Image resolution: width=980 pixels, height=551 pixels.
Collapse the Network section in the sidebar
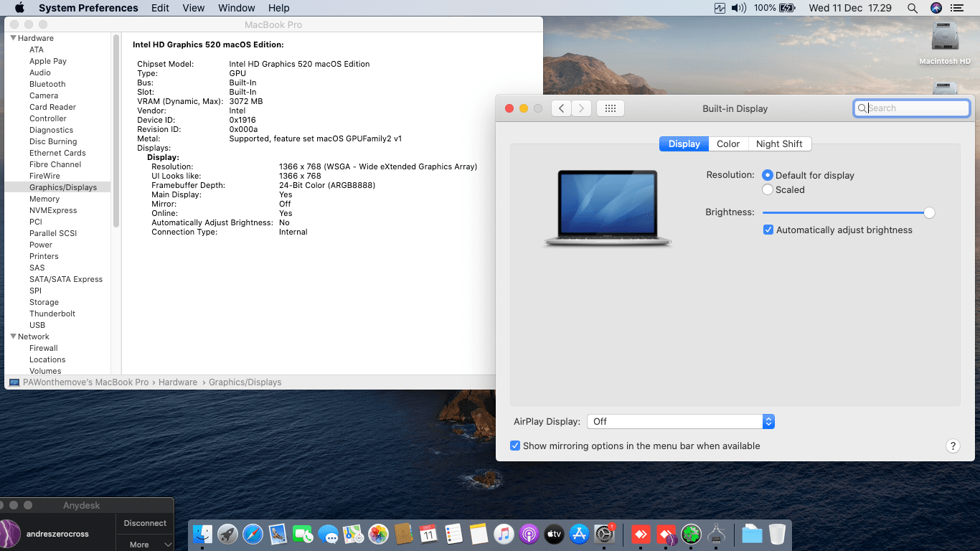12,336
